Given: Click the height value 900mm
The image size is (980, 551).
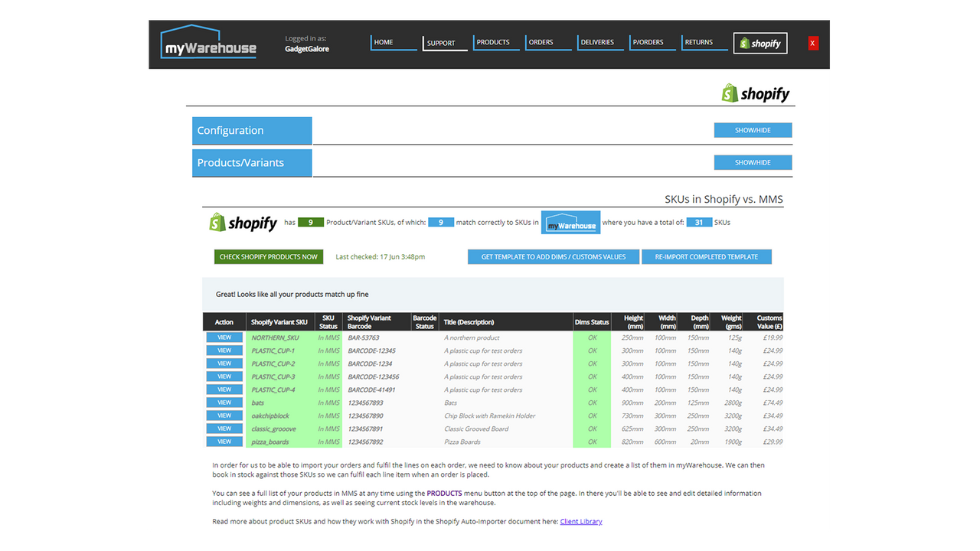Looking at the screenshot, I should click(x=632, y=403).
